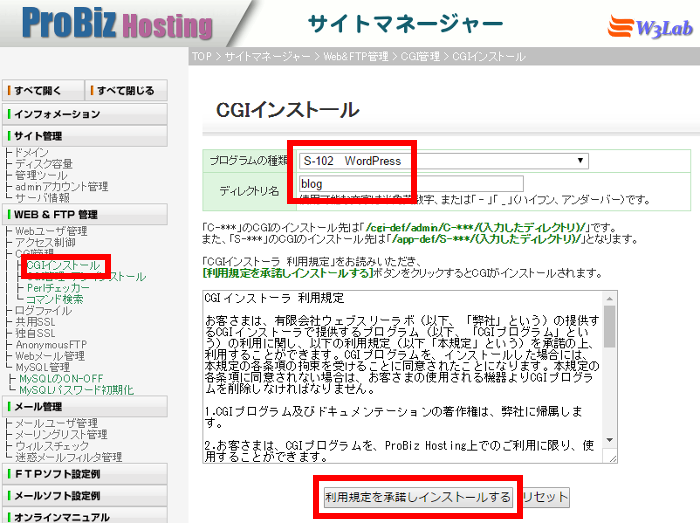
Task: Go to ディスク容量 in the site management tree
Action: point(43,163)
